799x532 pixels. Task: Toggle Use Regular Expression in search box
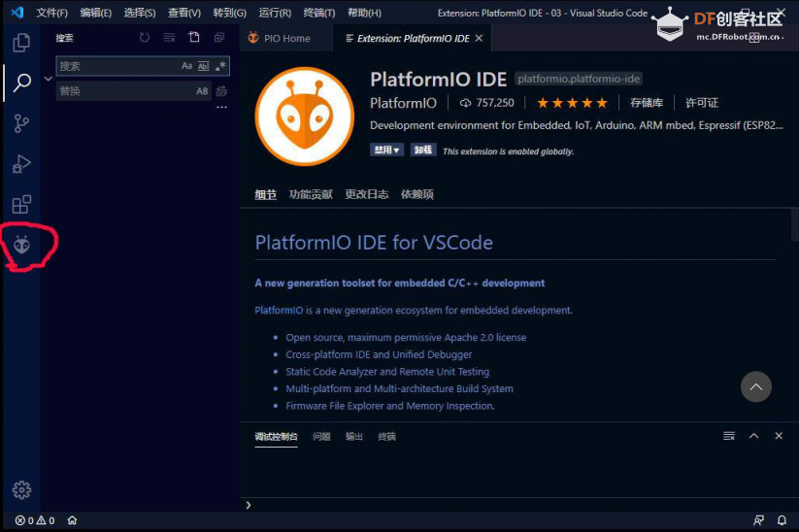tap(220, 66)
